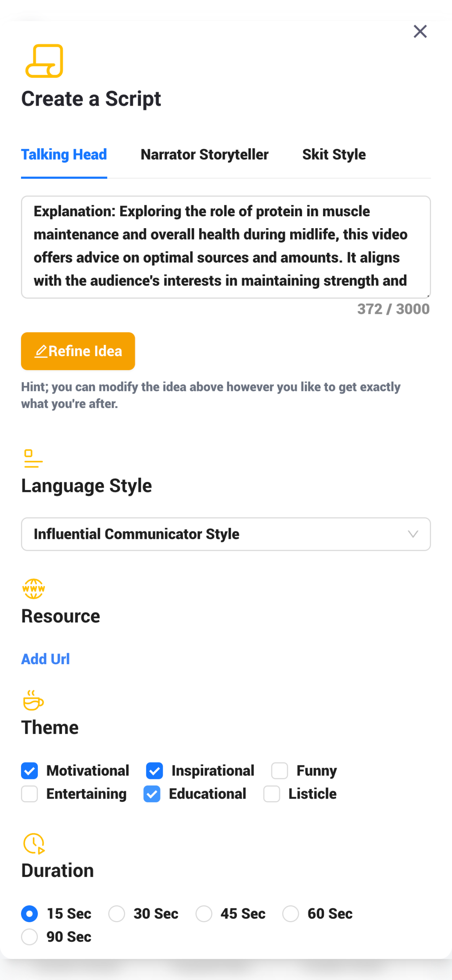452x980 pixels.
Task: Click the pencil icon inside Refine Idea button
Action: pos(42,351)
